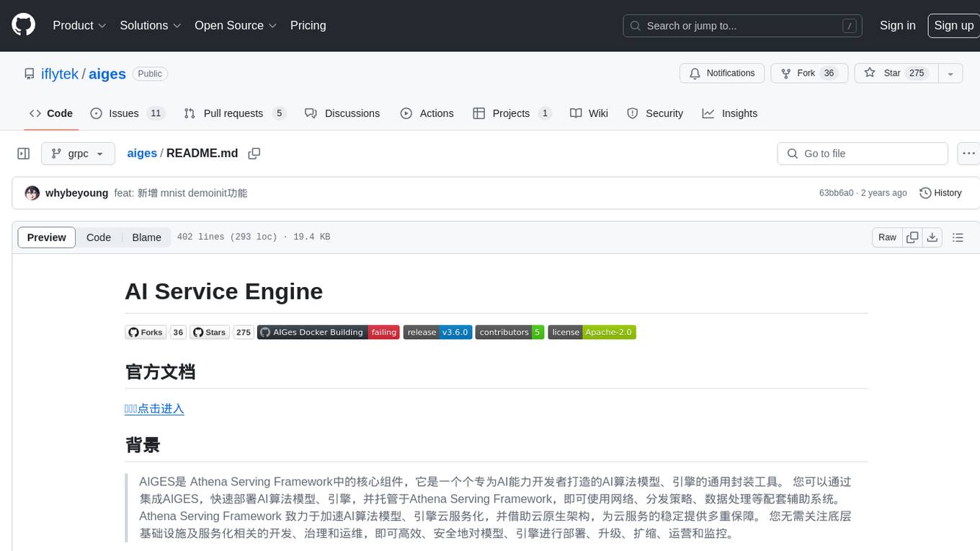The width and height of the screenshot is (980, 551).
Task: Select the Blame view toggle
Action: coord(146,237)
